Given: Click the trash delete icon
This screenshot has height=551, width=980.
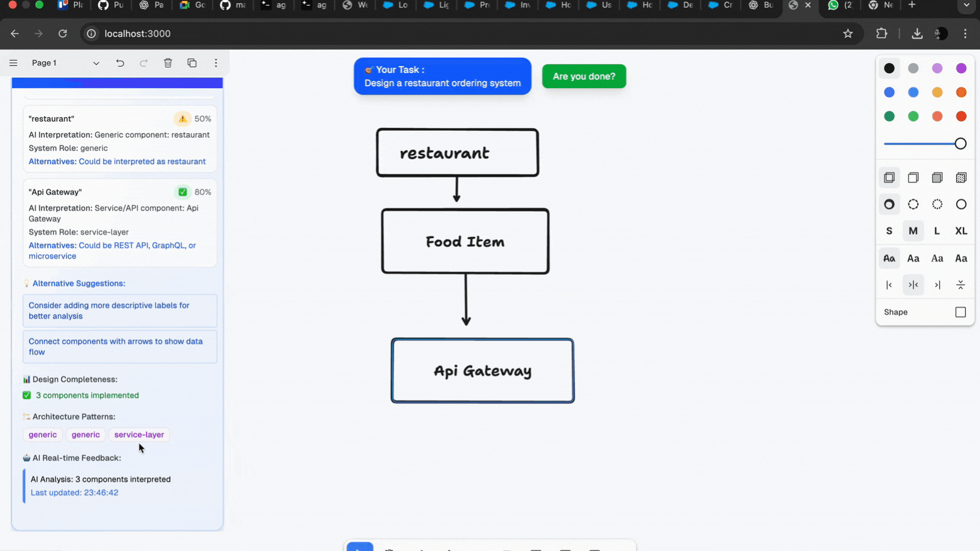Looking at the screenshot, I should coord(168,63).
